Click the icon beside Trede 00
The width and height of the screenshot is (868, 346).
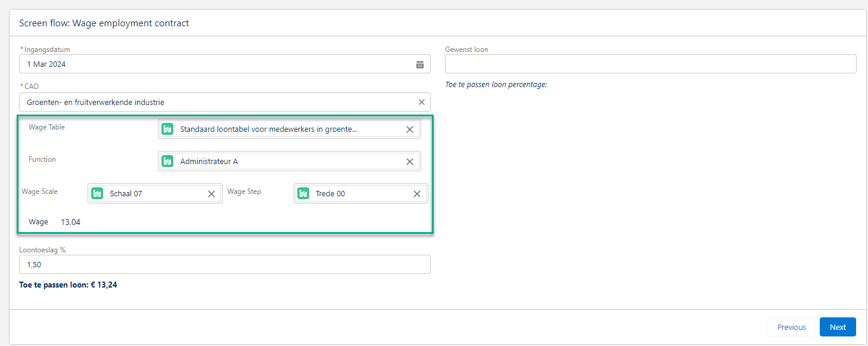coord(303,193)
